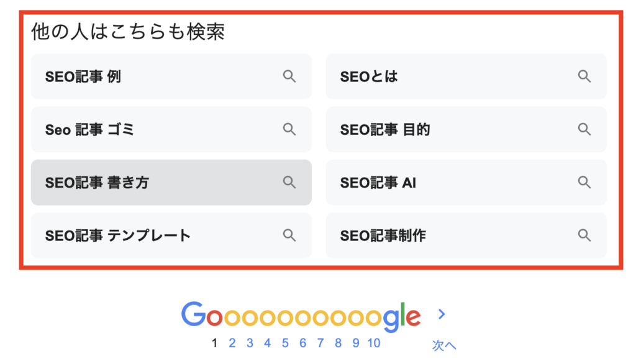The height and width of the screenshot is (364, 636).
Task: Open results page 10
Action: [374, 343]
